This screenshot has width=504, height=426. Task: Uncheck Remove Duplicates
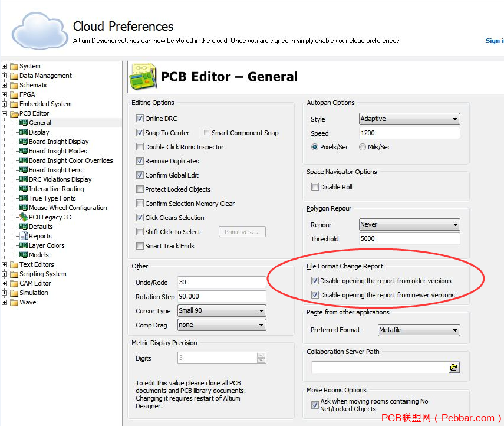click(x=140, y=161)
